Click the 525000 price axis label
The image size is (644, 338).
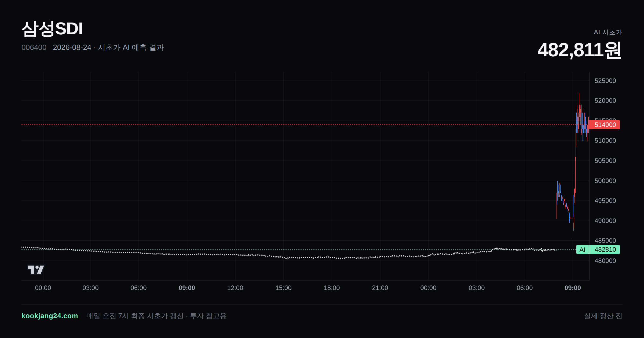coord(605,81)
